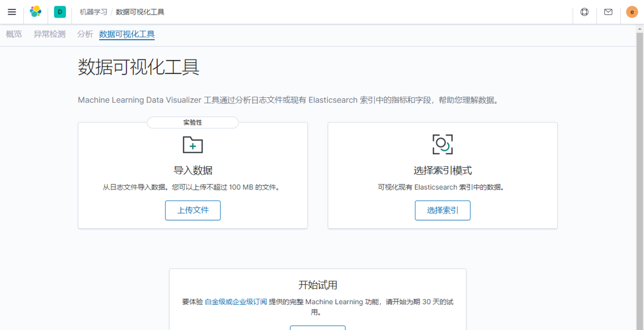The height and width of the screenshot is (330, 644).
Task: Click the Elastic logo
Action: pyautogui.click(x=35, y=11)
